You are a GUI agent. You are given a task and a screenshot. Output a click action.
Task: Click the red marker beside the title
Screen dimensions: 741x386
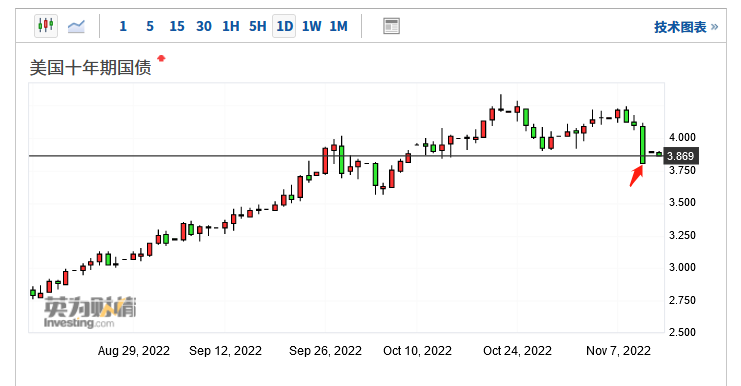[x=161, y=59]
